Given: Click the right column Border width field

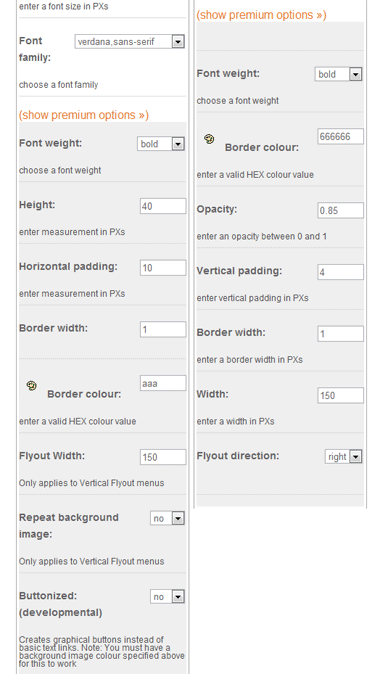Looking at the screenshot, I should point(340,334).
